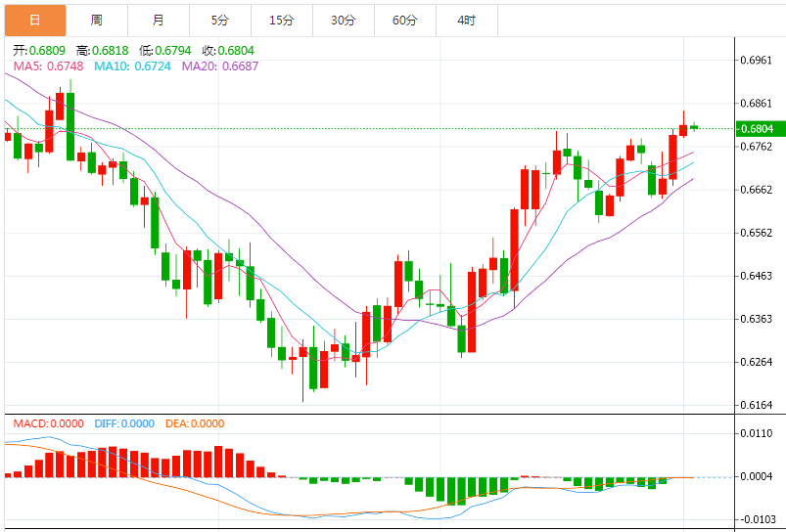Click the 开:0.6809 open price value

39,51
